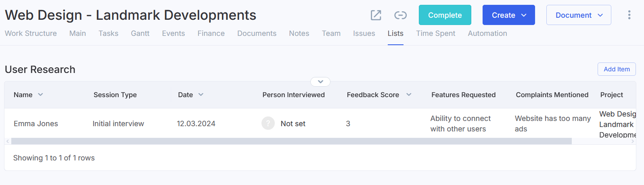Collapse the list using the center chevron
This screenshot has width=644, height=185.
[320, 82]
